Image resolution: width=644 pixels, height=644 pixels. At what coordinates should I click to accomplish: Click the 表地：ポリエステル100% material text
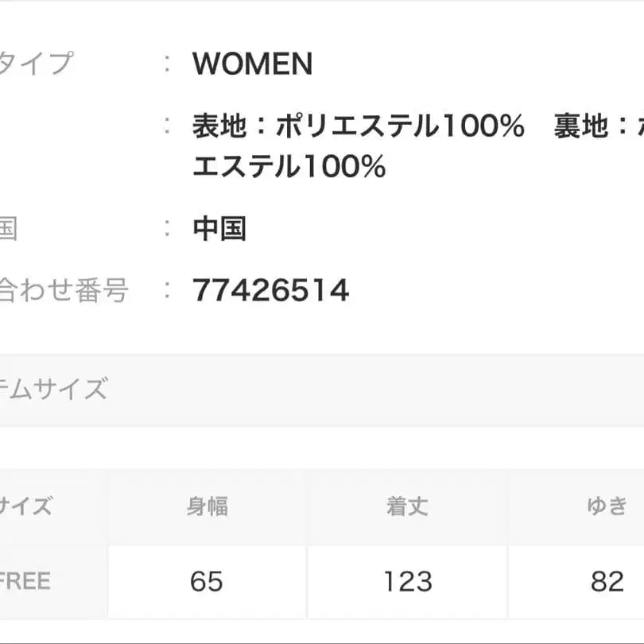pyautogui.click(x=358, y=126)
